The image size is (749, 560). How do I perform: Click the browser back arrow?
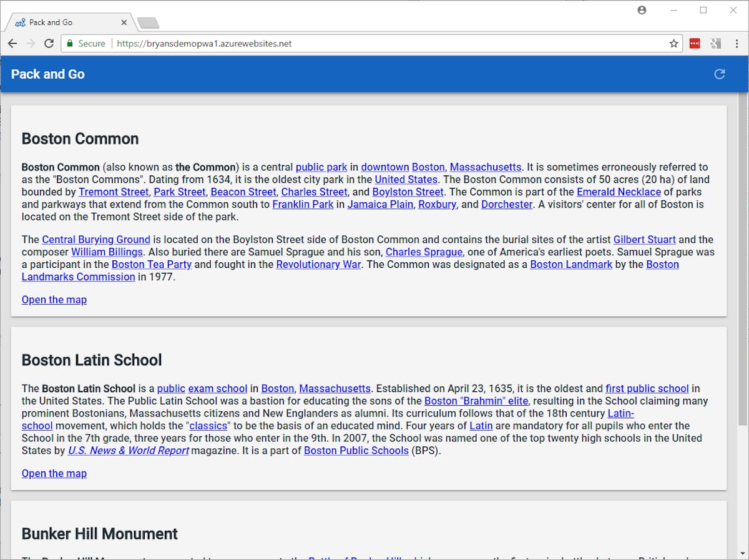pyautogui.click(x=12, y=44)
